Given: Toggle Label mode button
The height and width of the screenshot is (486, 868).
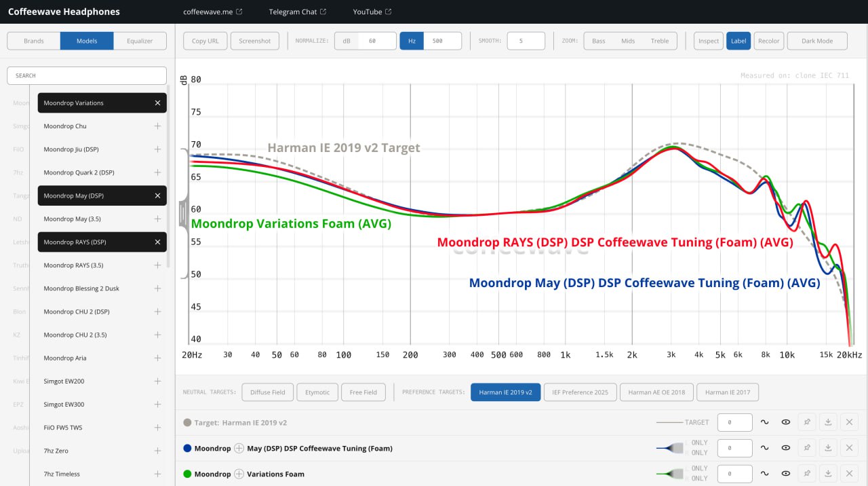Looking at the screenshot, I should 738,41.
